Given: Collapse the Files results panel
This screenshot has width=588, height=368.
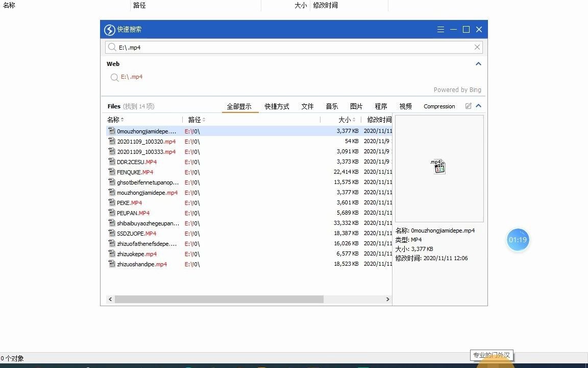Looking at the screenshot, I should (478, 106).
